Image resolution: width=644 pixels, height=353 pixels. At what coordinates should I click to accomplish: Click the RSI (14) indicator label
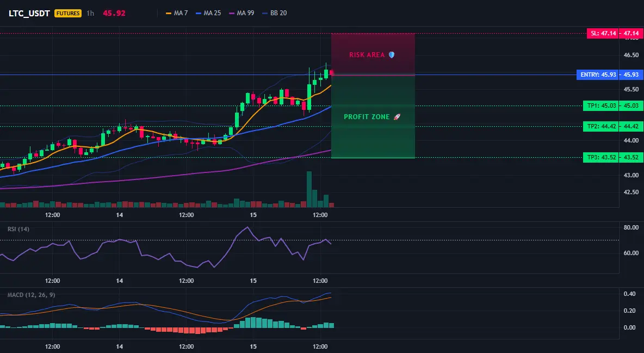18,229
